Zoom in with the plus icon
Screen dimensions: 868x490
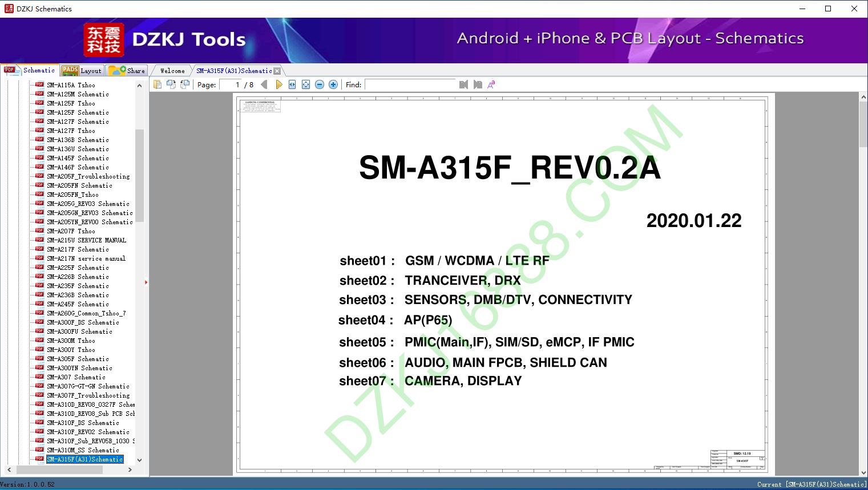(x=333, y=84)
